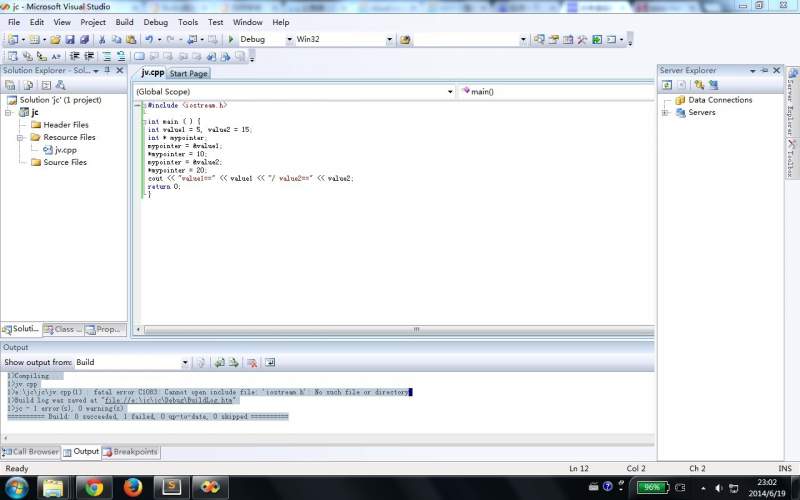Comment out the selected lines icon
The height and width of the screenshot is (500, 800).
(107, 56)
